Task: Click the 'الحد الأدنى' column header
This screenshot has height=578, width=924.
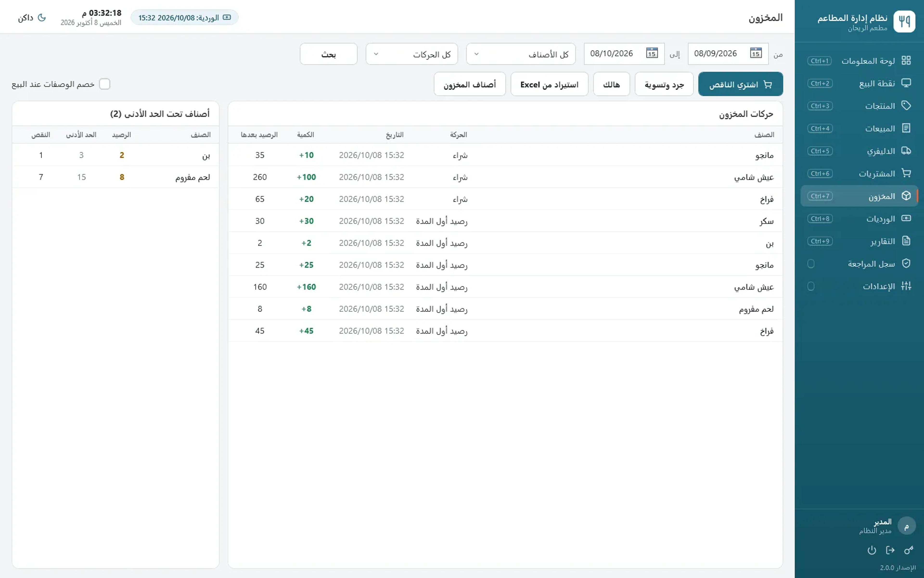Action: coord(81,135)
